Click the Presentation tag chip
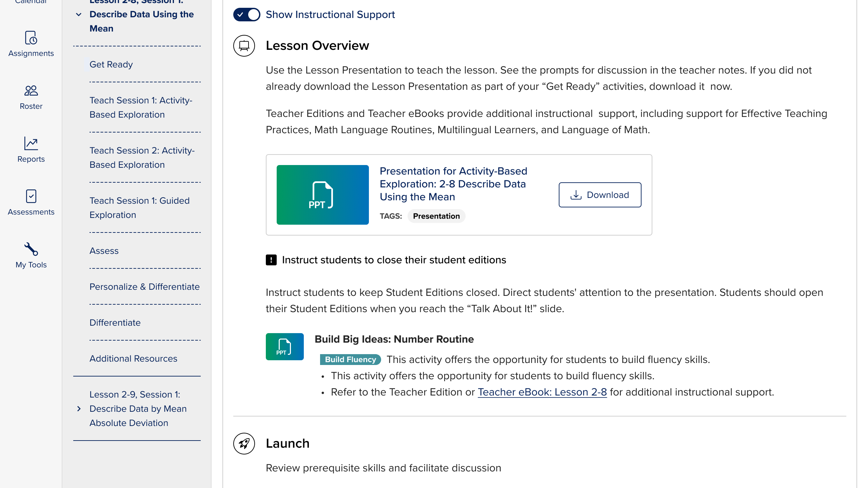Screen dimensions: 868x488 coord(436,216)
